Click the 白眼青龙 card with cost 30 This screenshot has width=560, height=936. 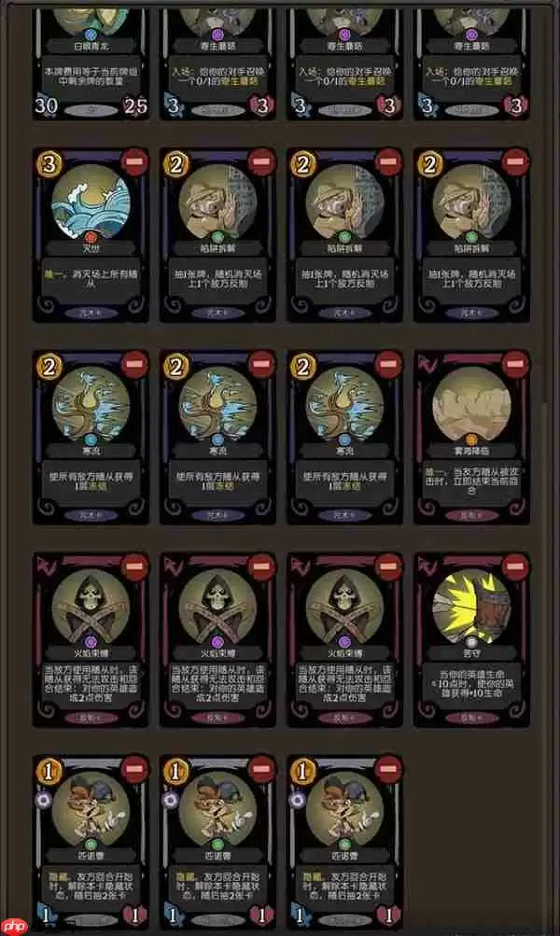coord(91,63)
